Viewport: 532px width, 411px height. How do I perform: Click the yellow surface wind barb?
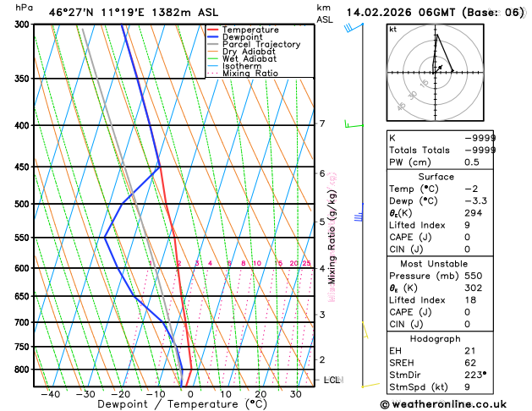point(370,386)
